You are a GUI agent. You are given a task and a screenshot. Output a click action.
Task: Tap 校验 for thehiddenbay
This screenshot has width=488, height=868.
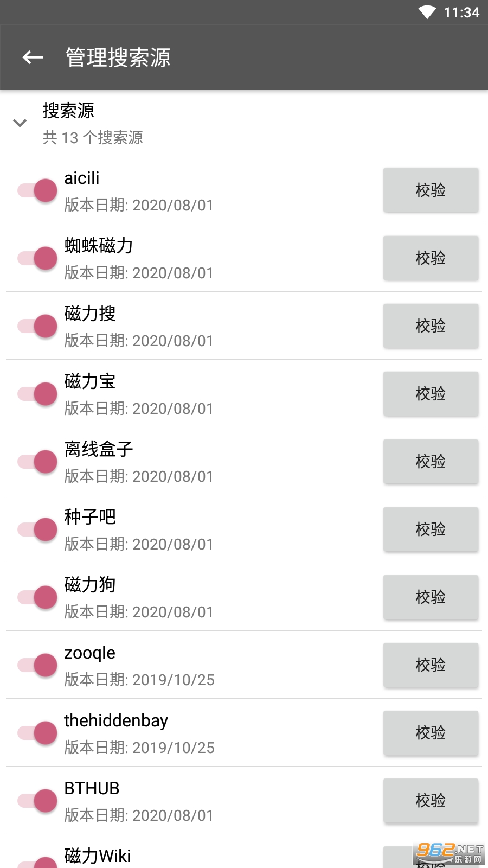(431, 733)
